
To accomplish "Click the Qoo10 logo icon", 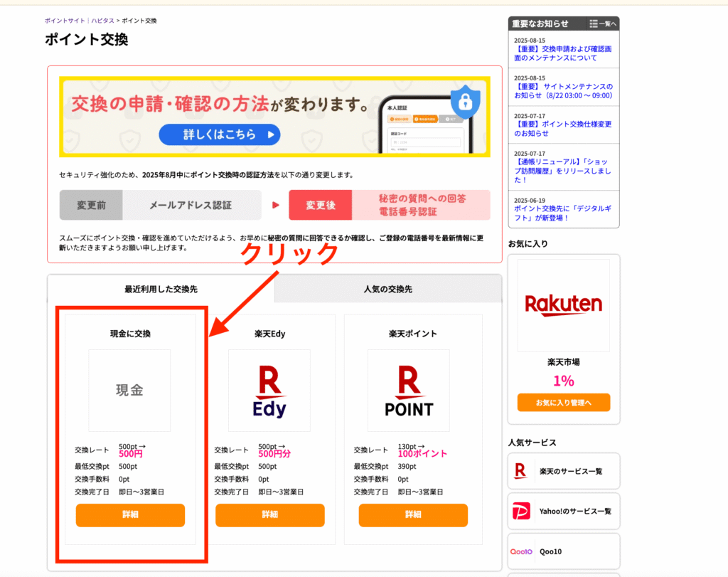I will [x=521, y=551].
